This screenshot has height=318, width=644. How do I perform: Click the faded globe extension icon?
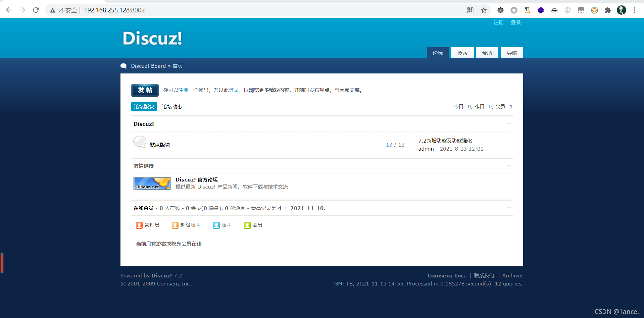[567, 10]
